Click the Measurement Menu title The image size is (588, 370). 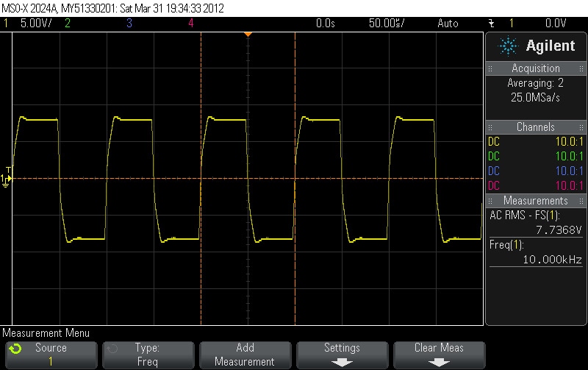click(46, 333)
